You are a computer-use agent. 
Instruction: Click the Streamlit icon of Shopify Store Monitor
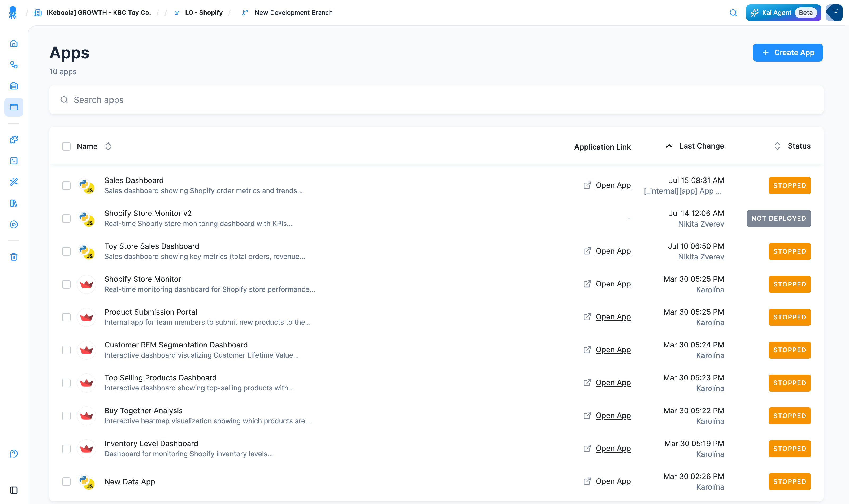(x=86, y=284)
